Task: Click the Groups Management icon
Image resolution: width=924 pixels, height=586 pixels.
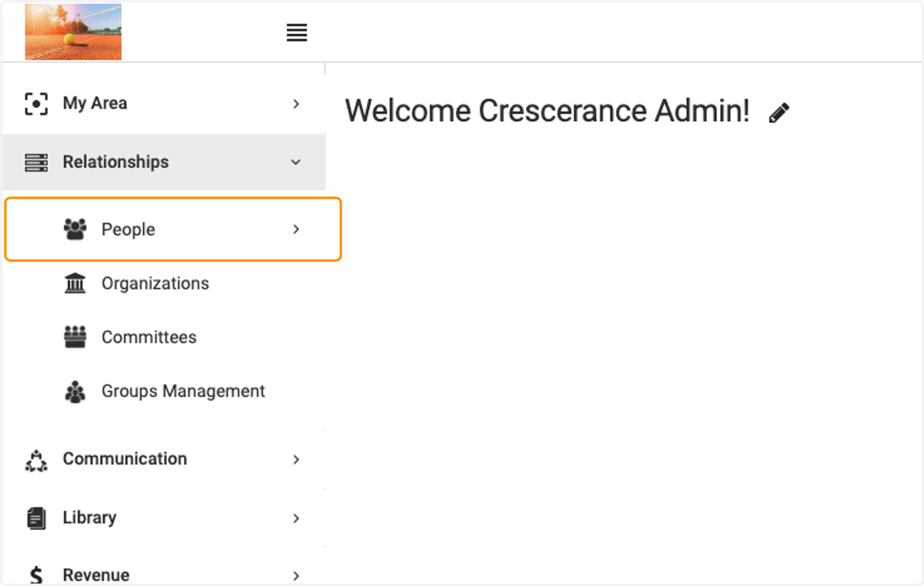Action: click(x=75, y=392)
